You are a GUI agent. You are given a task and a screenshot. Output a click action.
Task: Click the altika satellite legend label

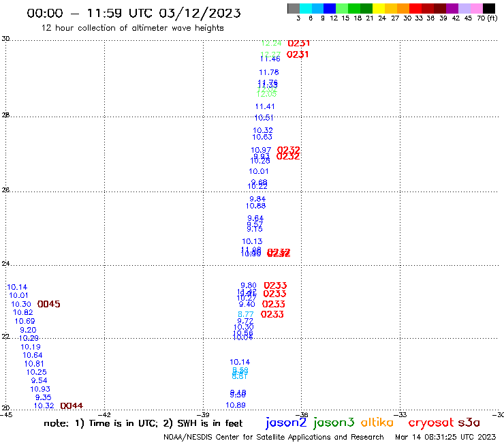(377, 423)
